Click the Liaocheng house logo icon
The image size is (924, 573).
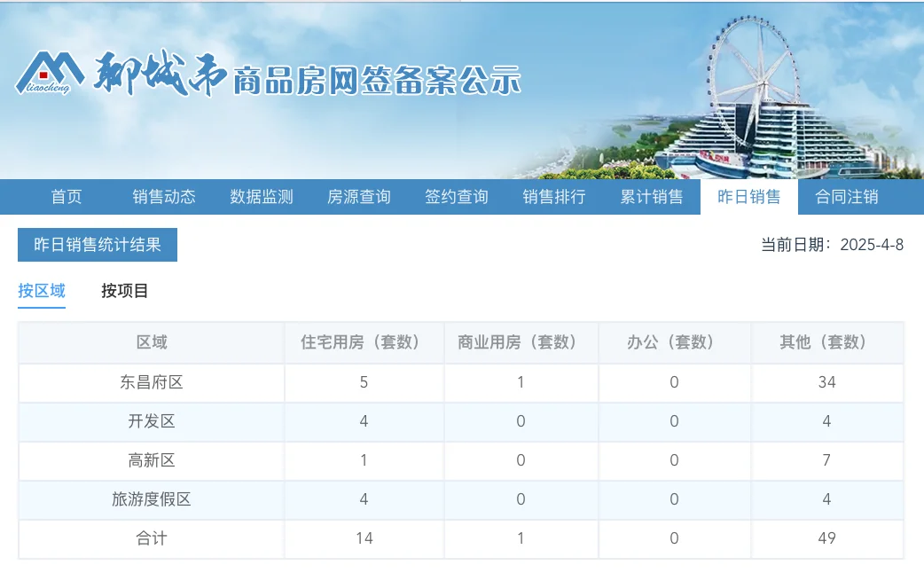tap(50, 72)
